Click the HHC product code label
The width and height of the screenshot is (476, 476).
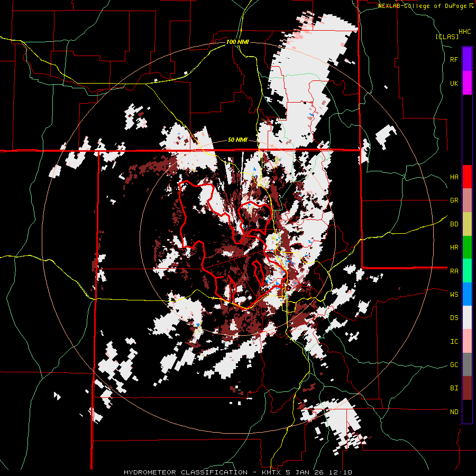pyautogui.click(x=465, y=32)
